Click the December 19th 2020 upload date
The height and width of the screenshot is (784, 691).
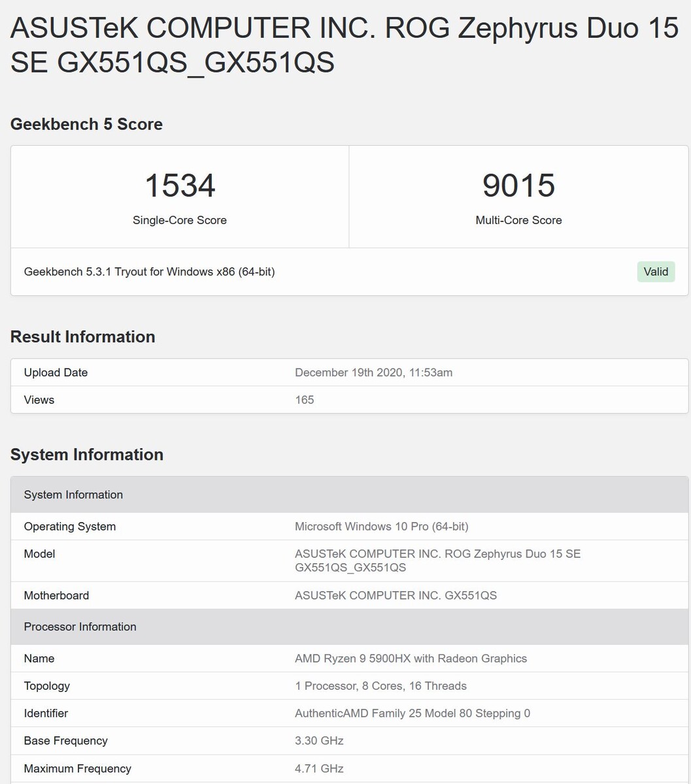373,372
